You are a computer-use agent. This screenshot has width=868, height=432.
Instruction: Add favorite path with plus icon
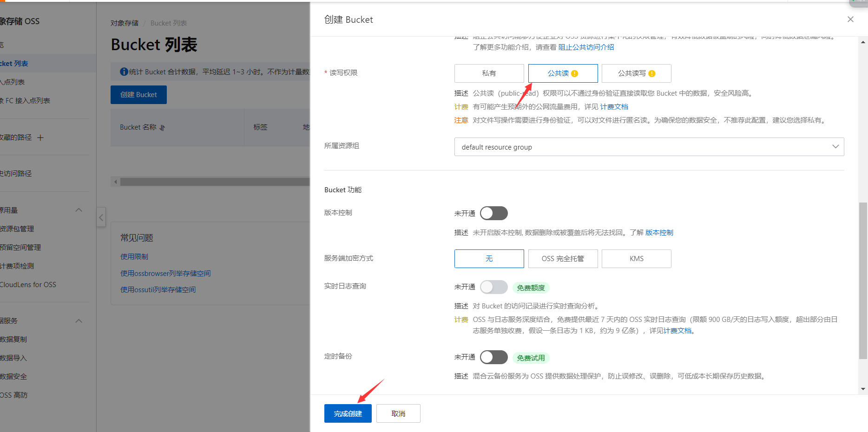pyautogui.click(x=40, y=137)
